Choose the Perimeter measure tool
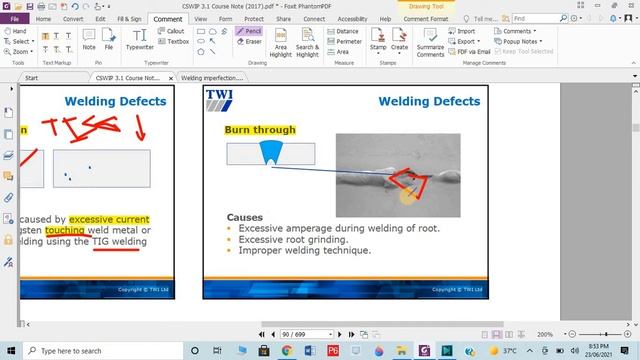 point(344,42)
